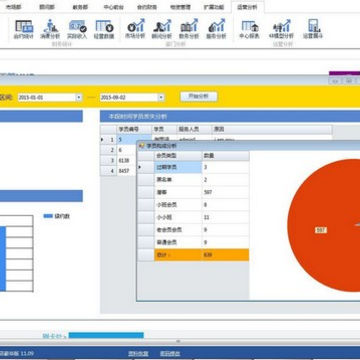Select row 4 student number 8457 cell
Screen dimensions: 360x360
point(127,171)
